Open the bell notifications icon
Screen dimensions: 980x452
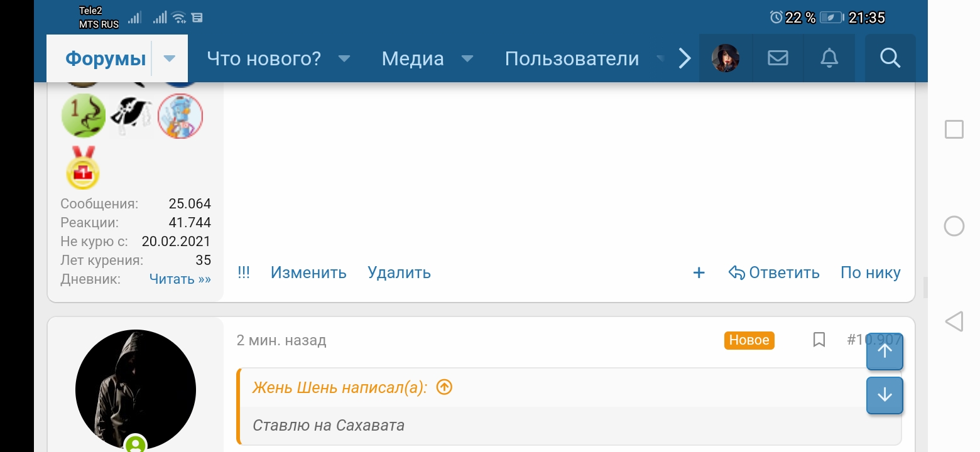click(829, 58)
